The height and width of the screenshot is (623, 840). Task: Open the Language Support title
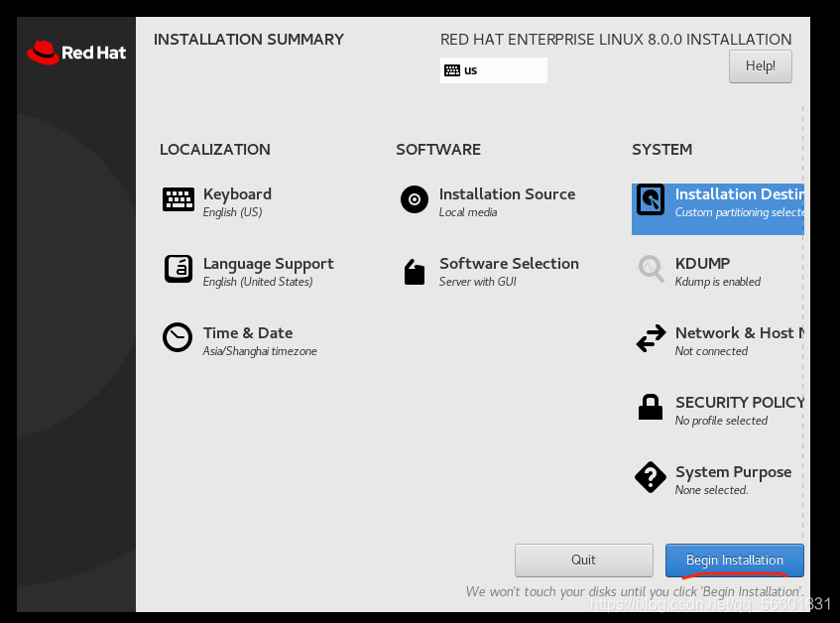[269, 264]
